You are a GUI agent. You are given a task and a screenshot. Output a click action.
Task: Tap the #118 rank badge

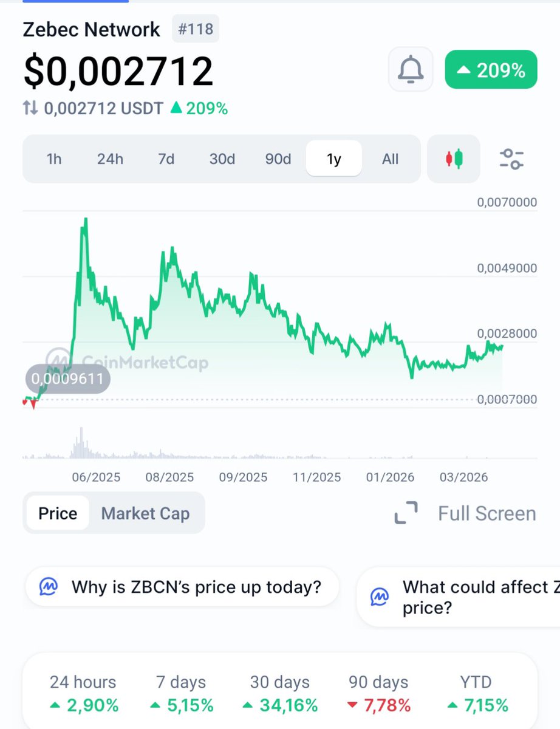195,29
